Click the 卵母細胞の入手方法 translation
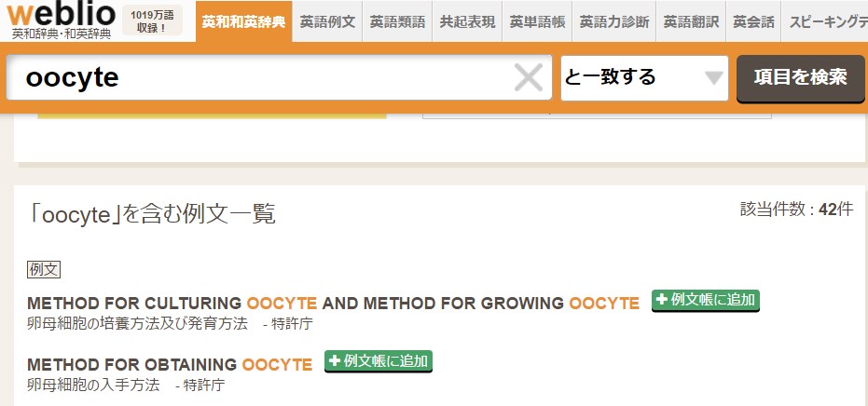 [93, 385]
